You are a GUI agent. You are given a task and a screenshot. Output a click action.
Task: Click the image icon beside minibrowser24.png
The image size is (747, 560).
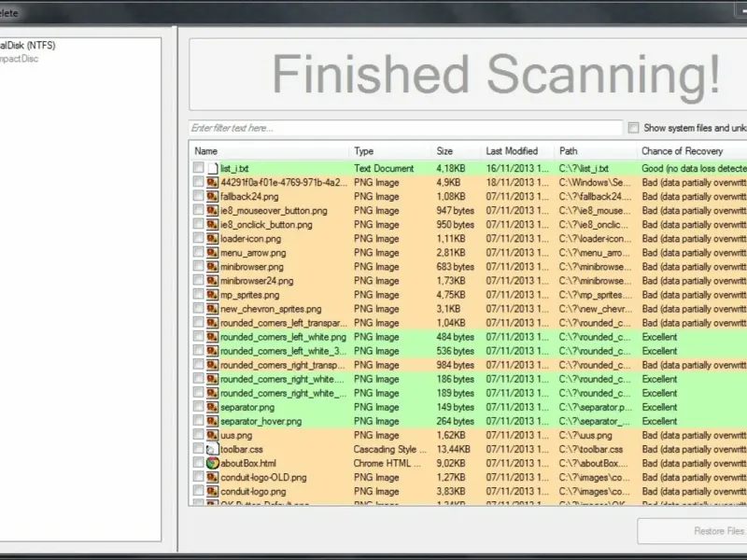point(213,281)
